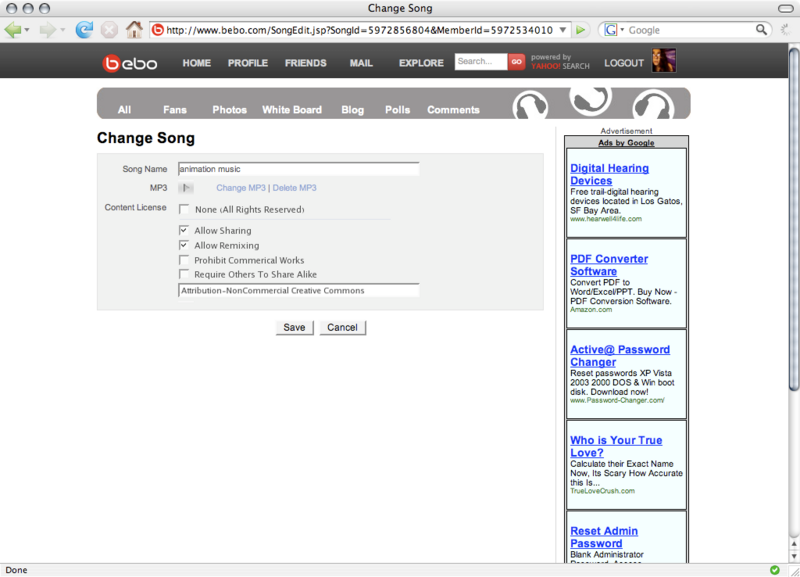Open the Active@ Password Changer ad link
Viewport: 800px width, 577px height.
(x=620, y=356)
